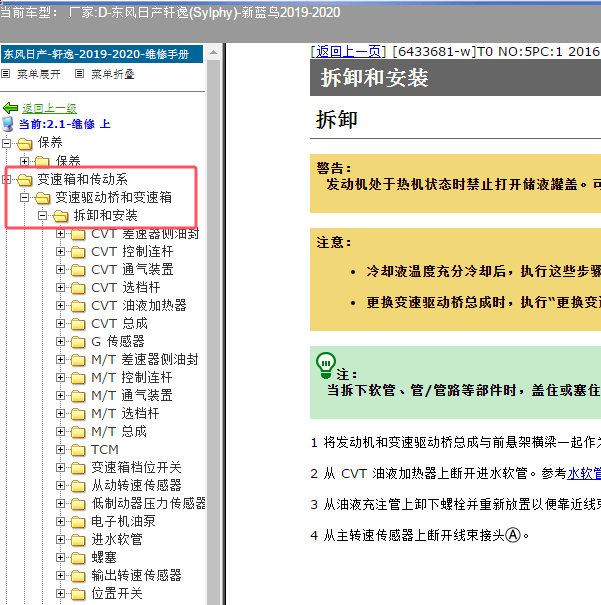The width and height of the screenshot is (601, 605).
Task: Click the 当前车型 title text
Action: point(170,12)
